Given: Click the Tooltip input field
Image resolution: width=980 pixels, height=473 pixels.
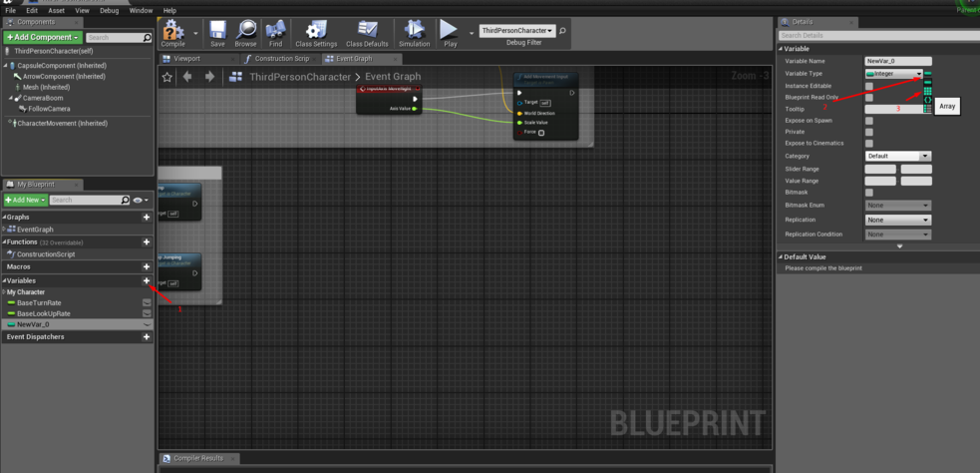Looking at the screenshot, I should (x=893, y=110).
